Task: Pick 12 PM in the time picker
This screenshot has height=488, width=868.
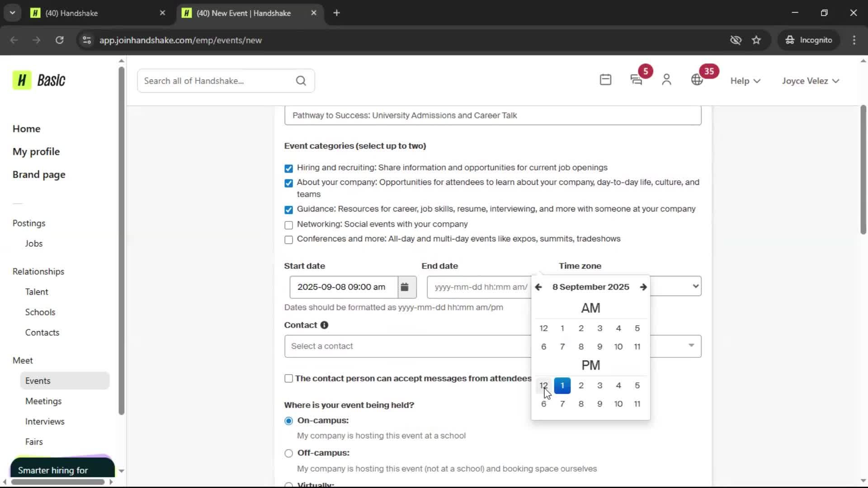Action: click(543, 385)
